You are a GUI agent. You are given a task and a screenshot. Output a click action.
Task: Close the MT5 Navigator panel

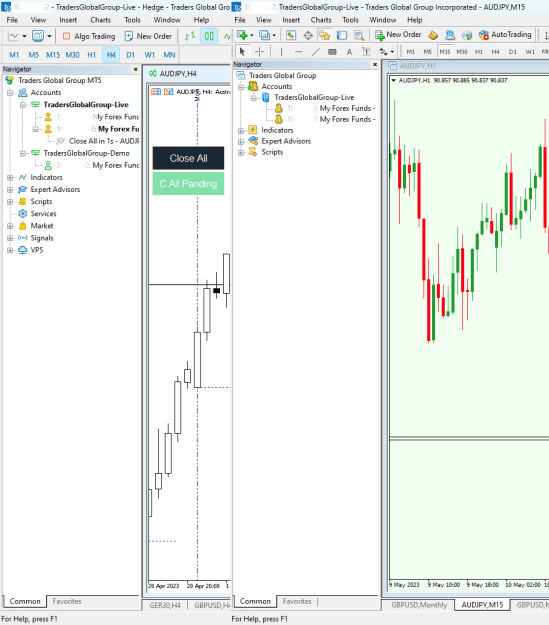click(x=136, y=69)
